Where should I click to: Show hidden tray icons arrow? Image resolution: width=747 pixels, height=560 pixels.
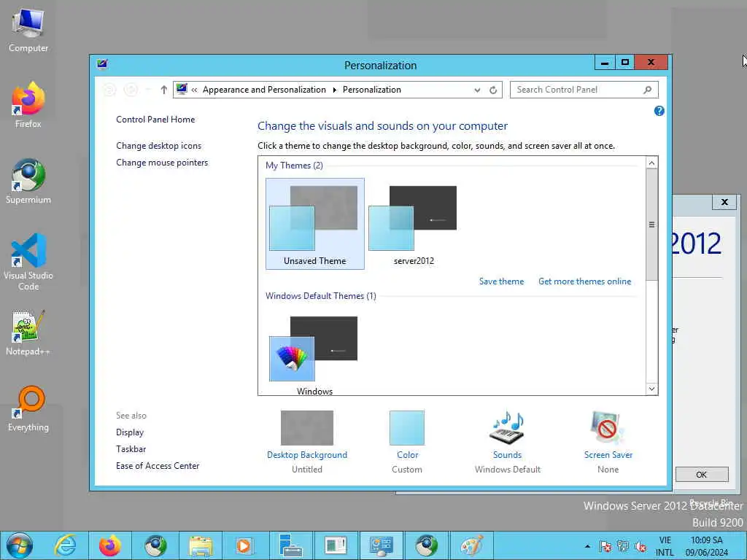[x=587, y=546]
